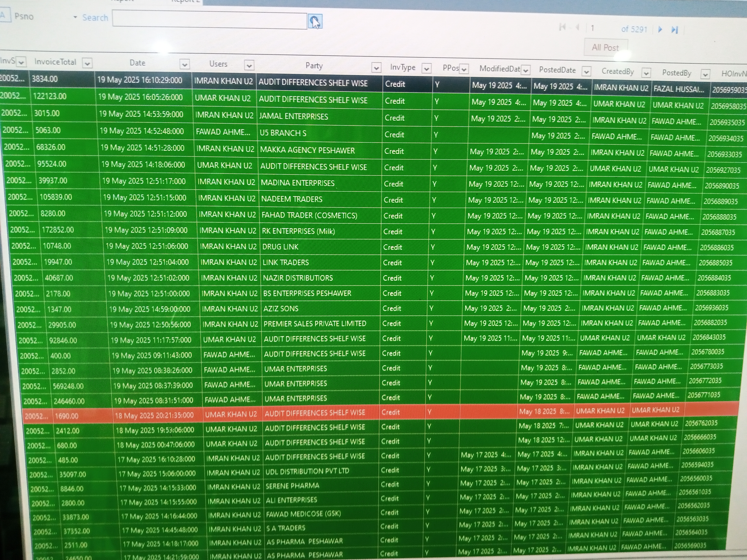Go to the first page arrow
This screenshot has height=560, width=747.
coord(562,27)
